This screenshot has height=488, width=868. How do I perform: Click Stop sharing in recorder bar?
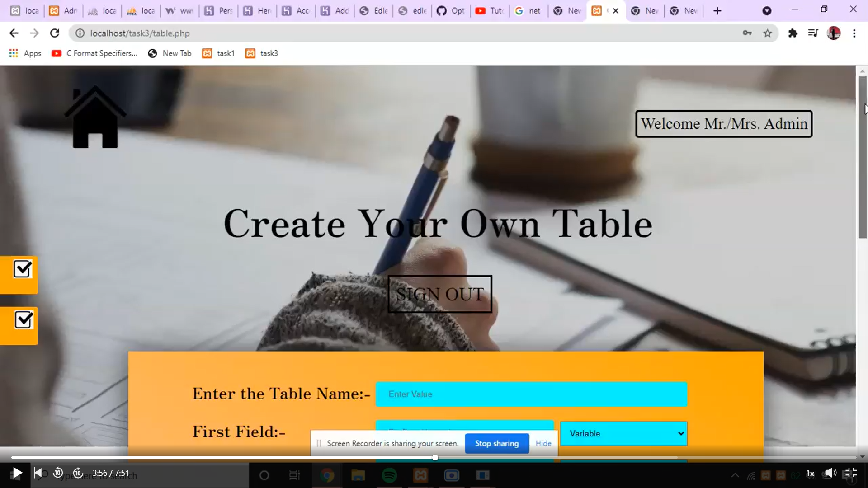point(497,443)
